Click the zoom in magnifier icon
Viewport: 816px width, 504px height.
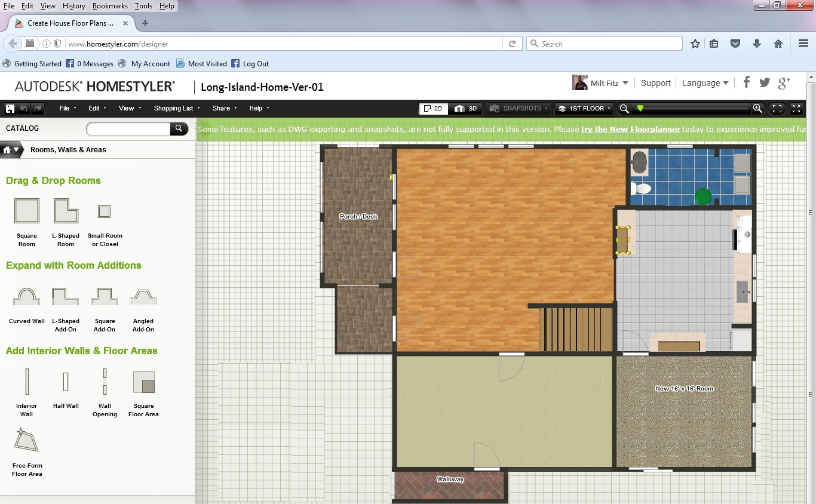click(x=757, y=109)
